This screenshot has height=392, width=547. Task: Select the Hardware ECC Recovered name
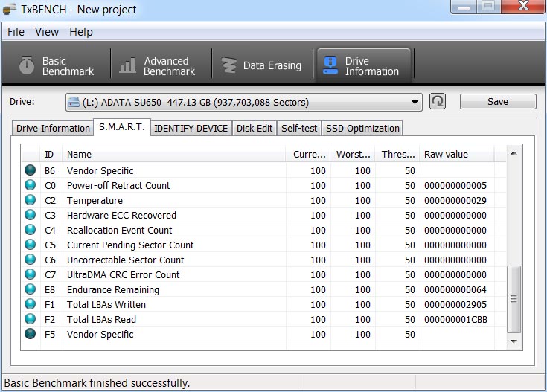[x=121, y=215]
